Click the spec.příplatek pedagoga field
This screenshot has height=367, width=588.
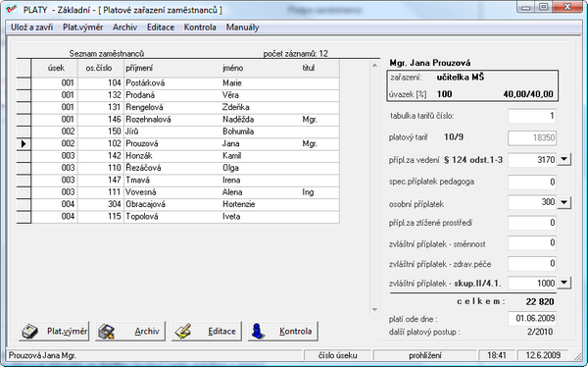[x=532, y=183]
